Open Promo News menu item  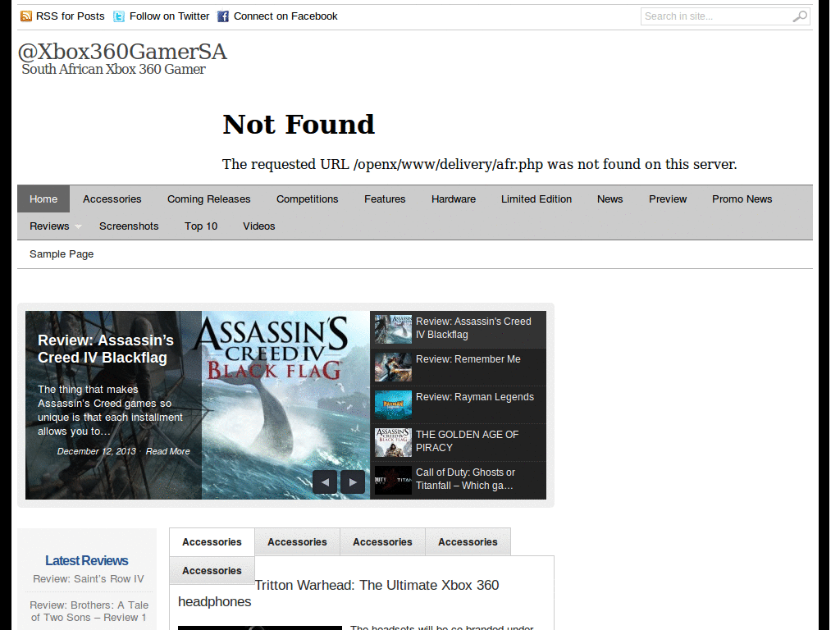[x=742, y=199]
